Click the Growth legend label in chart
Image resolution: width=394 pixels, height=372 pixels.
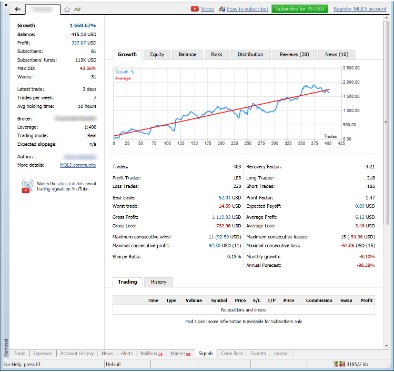pos(125,72)
